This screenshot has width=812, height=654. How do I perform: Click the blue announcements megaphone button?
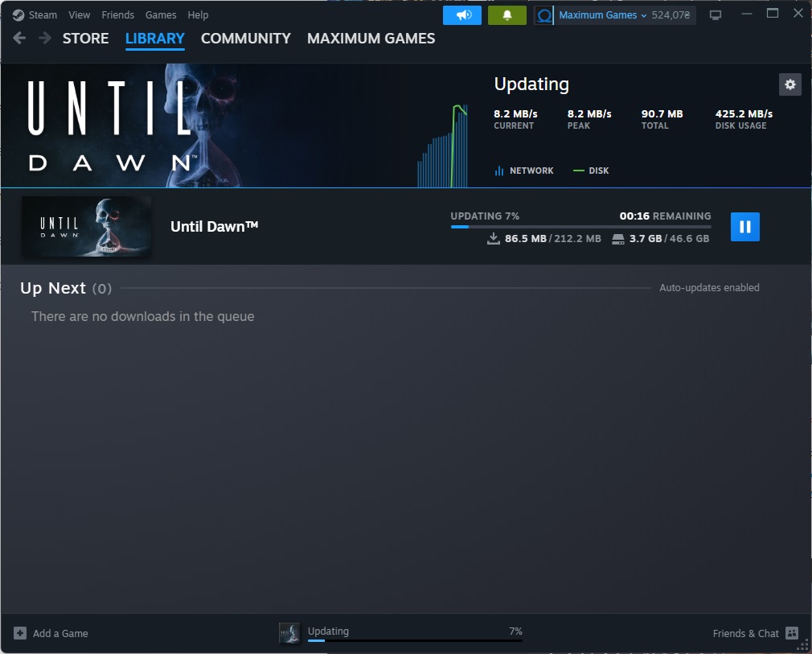[462, 15]
